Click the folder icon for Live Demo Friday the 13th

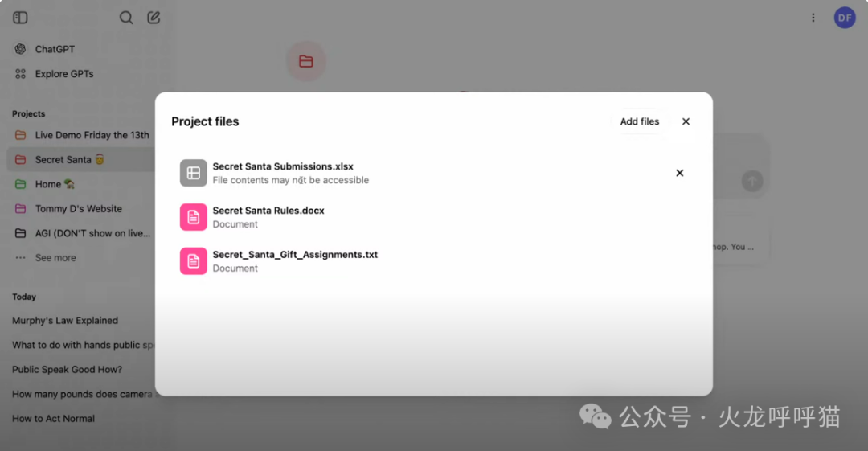[20, 135]
